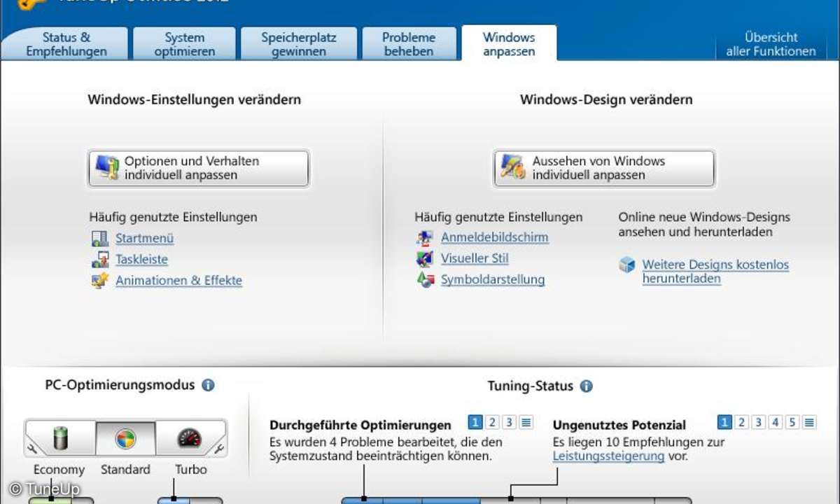Open the Startmenü link
The width and height of the screenshot is (840, 504).
[x=144, y=238]
